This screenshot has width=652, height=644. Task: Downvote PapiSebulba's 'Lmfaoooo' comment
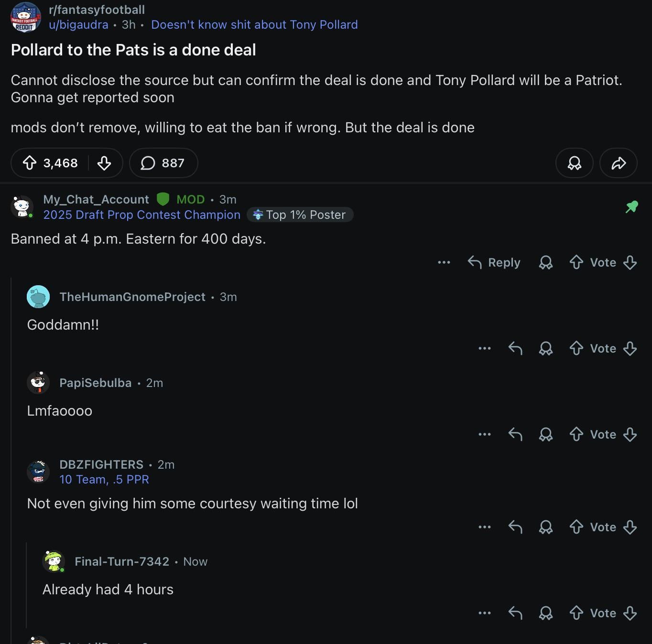[x=630, y=434]
